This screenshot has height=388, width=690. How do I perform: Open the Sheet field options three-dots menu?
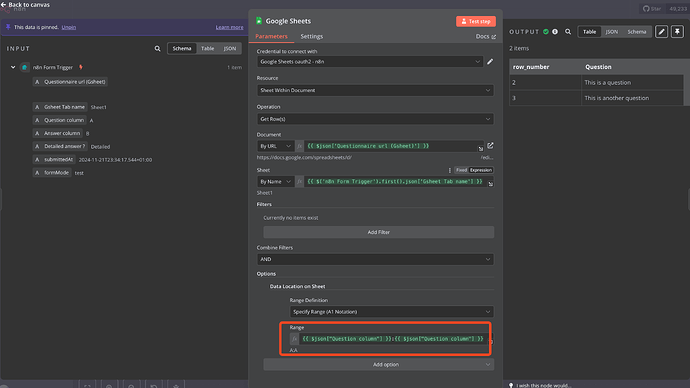coord(449,170)
